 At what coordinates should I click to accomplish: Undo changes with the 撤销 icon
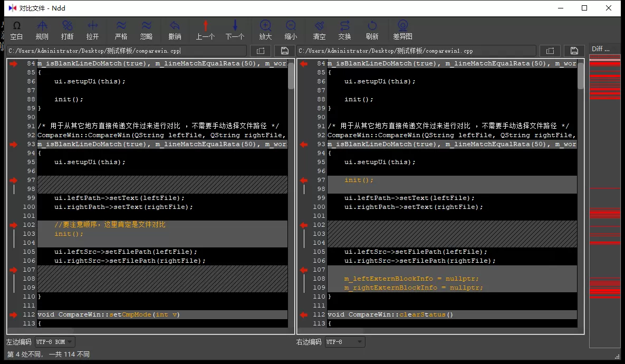coord(175,30)
